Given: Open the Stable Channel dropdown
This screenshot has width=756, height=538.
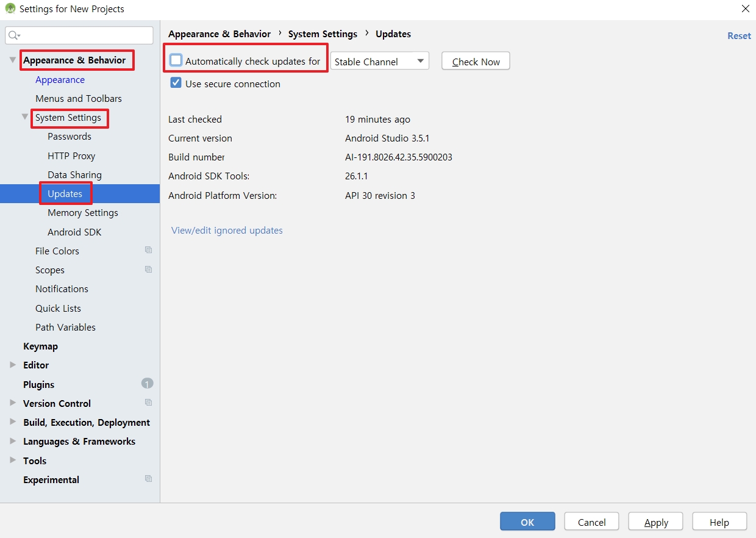Looking at the screenshot, I should (x=379, y=61).
